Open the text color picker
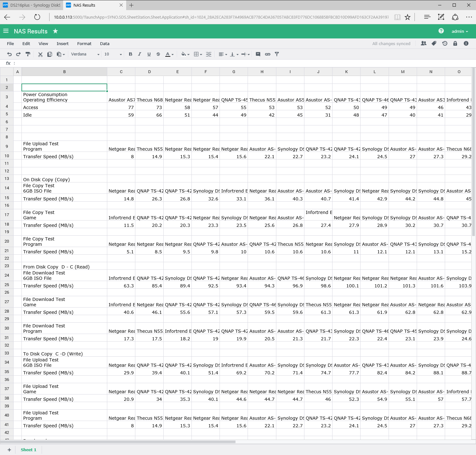The width and height of the screenshot is (476, 455). tap(170, 54)
